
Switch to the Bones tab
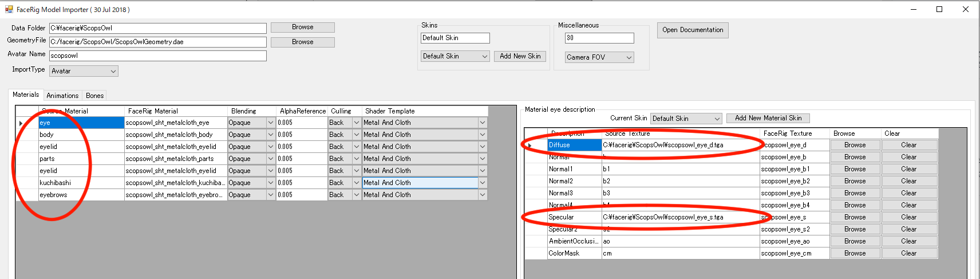[94, 96]
